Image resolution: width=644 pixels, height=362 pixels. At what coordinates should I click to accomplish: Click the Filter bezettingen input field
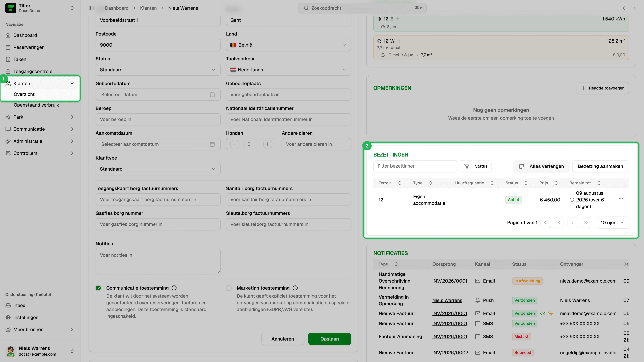415,166
